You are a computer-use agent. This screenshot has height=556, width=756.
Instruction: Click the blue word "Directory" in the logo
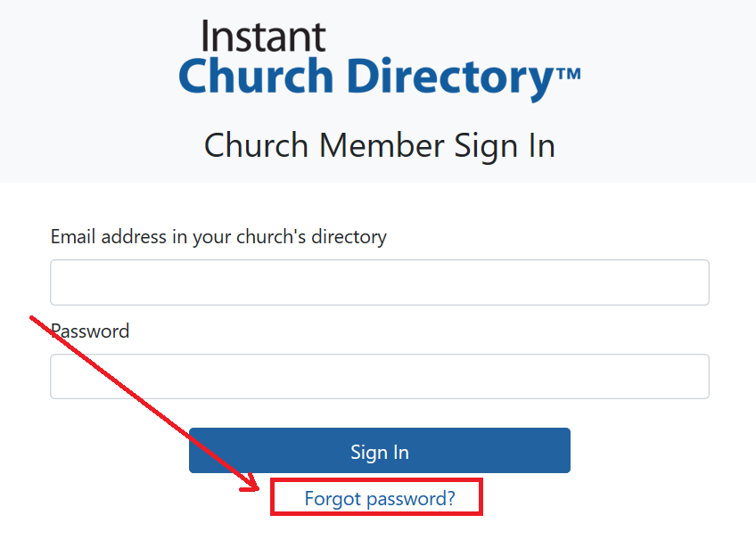(x=450, y=78)
